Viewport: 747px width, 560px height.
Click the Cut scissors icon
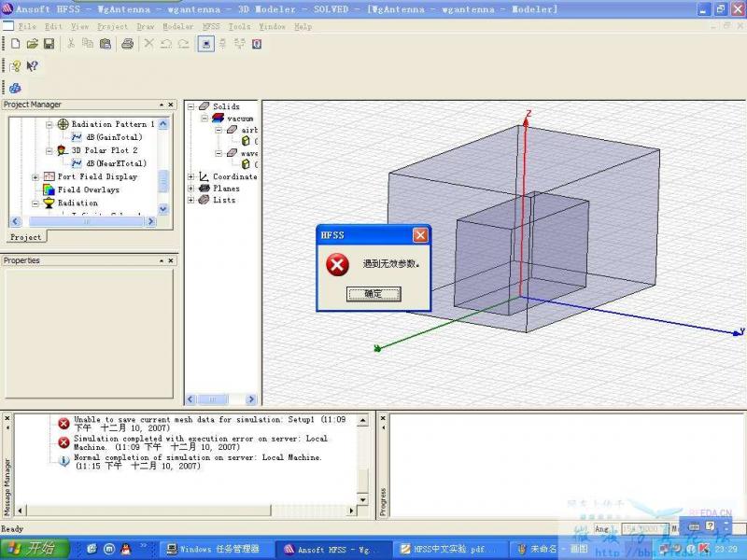click(x=71, y=44)
